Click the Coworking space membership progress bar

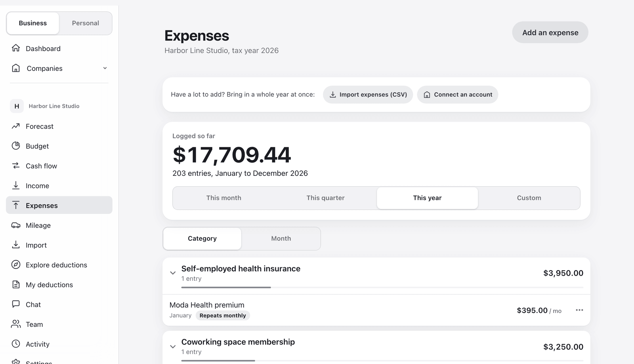point(382,360)
